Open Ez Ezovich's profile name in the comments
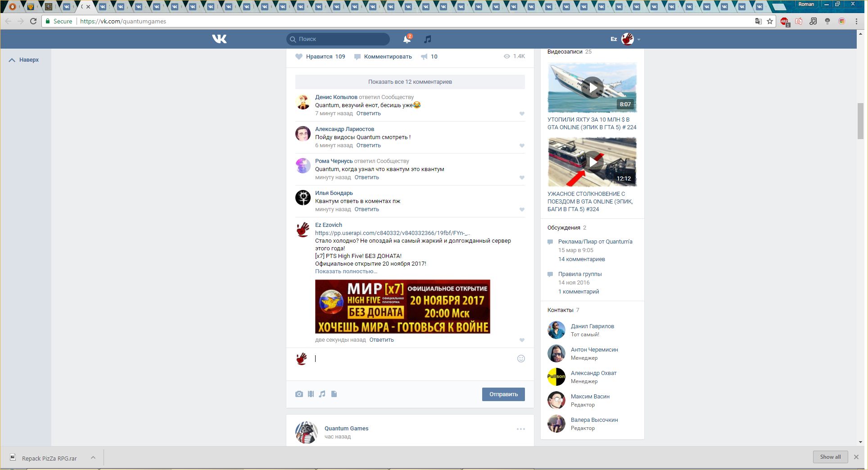The height and width of the screenshot is (470, 868). (329, 225)
